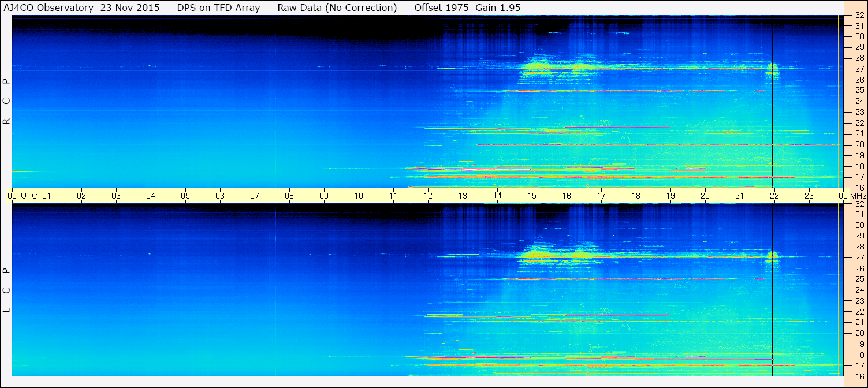The image size is (868, 388).
Task: Select the 02 hour tick on time axis
Action: coord(81,196)
